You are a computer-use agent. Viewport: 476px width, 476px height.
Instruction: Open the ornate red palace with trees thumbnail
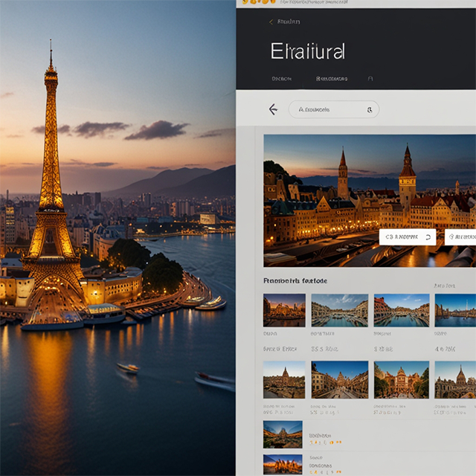pos(402,379)
